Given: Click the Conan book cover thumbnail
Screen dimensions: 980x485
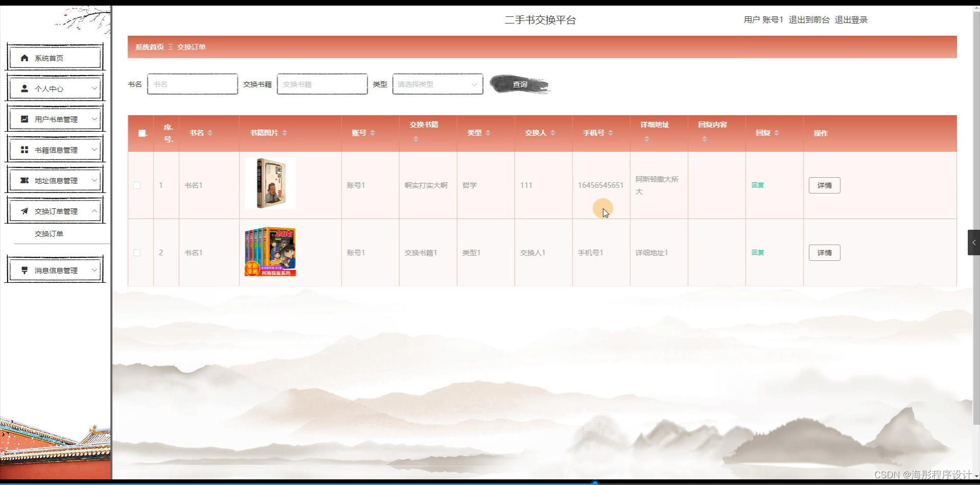Looking at the screenshot, I should coord(269,252).
